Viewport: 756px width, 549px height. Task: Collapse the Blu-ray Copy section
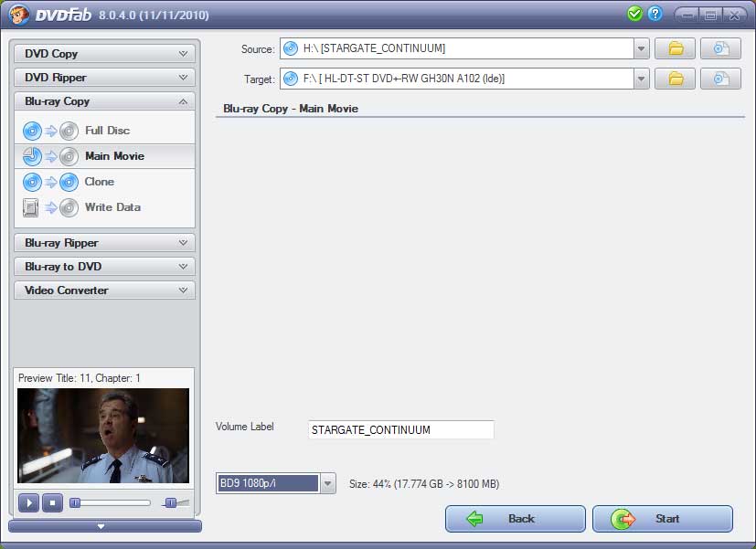coord(104,101)
